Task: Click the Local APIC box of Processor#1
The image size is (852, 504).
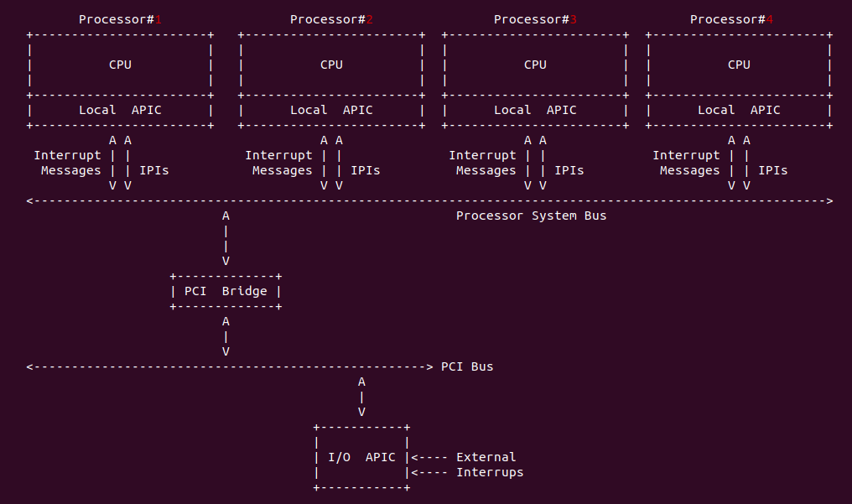Action: [120, 110]
